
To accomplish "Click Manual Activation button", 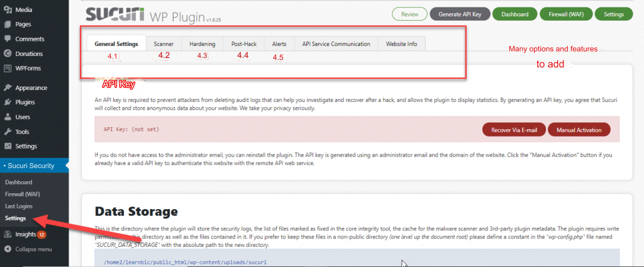I will coord(579,130).
